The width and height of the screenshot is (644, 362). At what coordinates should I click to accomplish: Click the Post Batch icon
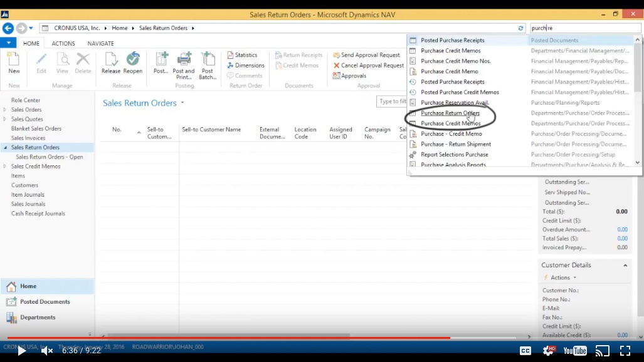pyautogui.click(x=208, y=59)
